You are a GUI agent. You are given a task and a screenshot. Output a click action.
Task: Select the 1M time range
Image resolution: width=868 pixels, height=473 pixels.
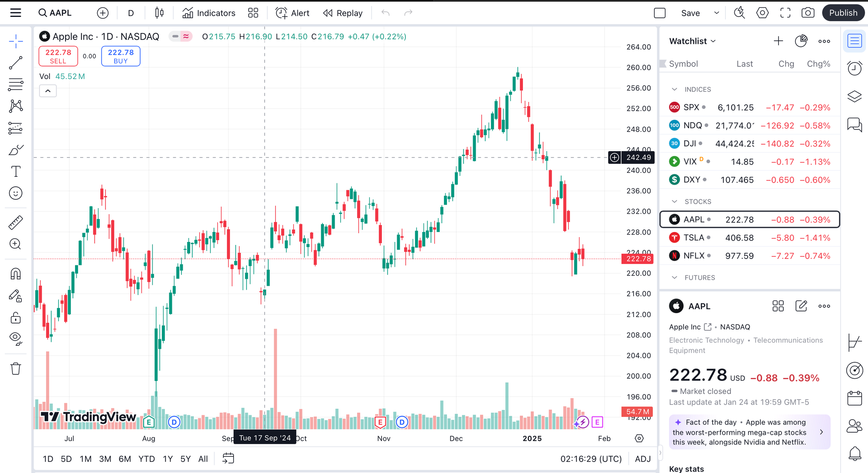point(85,459)
